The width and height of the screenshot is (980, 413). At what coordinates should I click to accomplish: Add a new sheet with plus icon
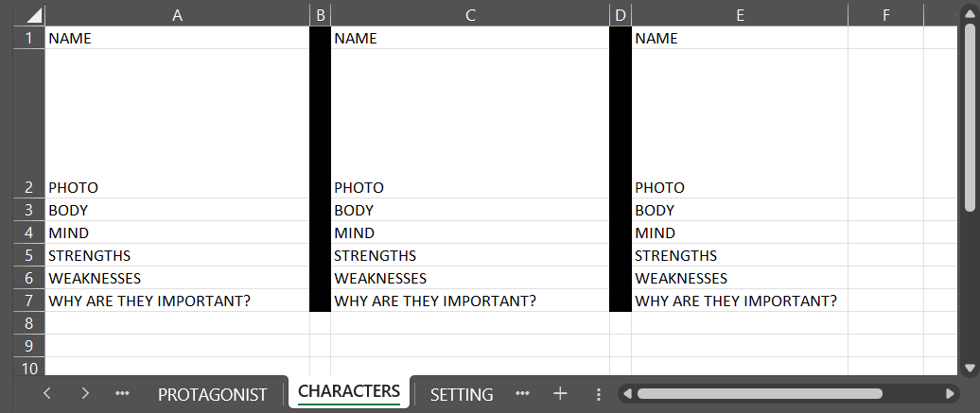coord(560,394)
